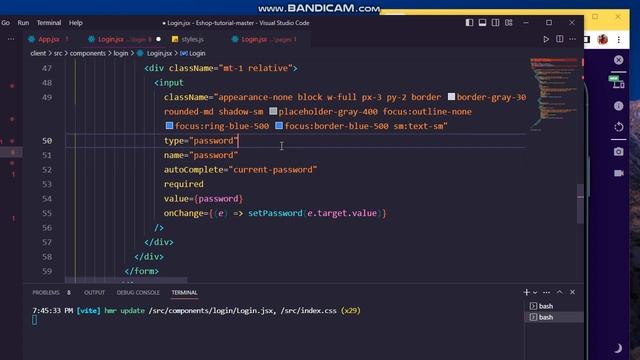The height and width of the screenshot is (360, 640).
Task: Run the file with the play icon
Action: (x=546, y=39)
